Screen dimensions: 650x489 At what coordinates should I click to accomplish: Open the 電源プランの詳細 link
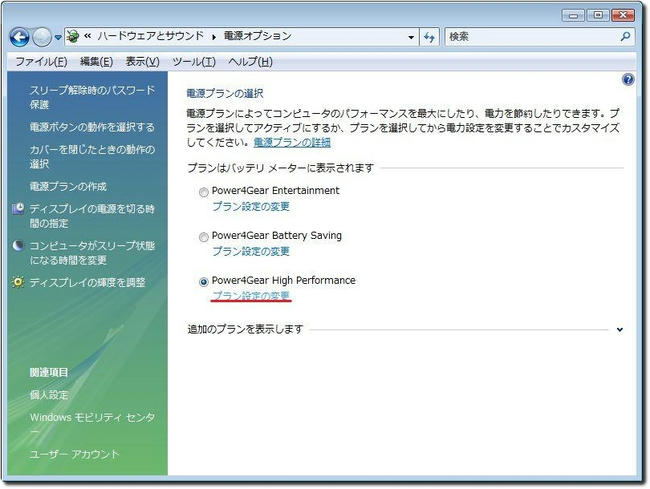(292, 143)
